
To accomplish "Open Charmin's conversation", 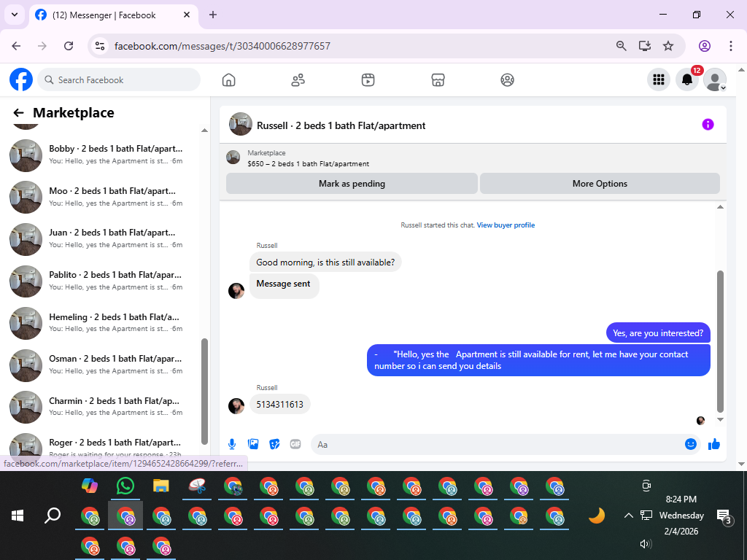I will click(102, 407).
